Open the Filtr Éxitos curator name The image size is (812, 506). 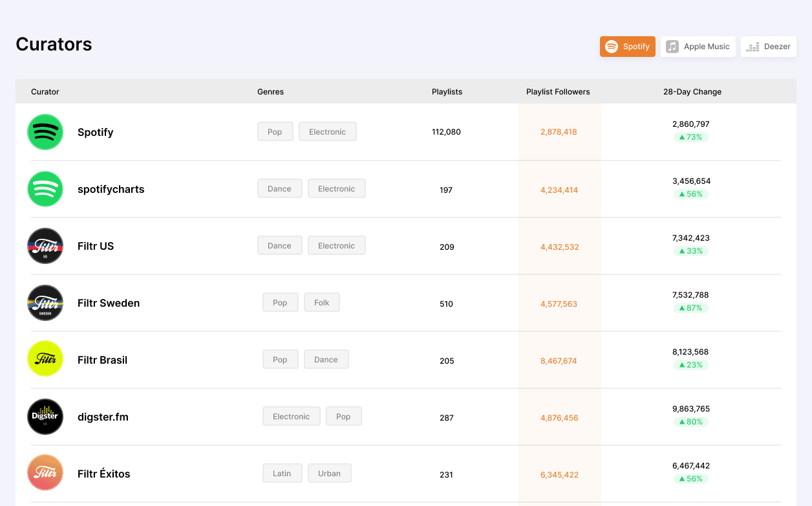coord(104,474)
